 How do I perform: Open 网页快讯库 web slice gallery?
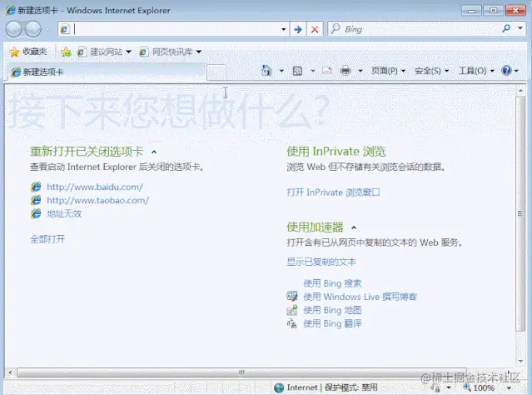click(171, 52)
